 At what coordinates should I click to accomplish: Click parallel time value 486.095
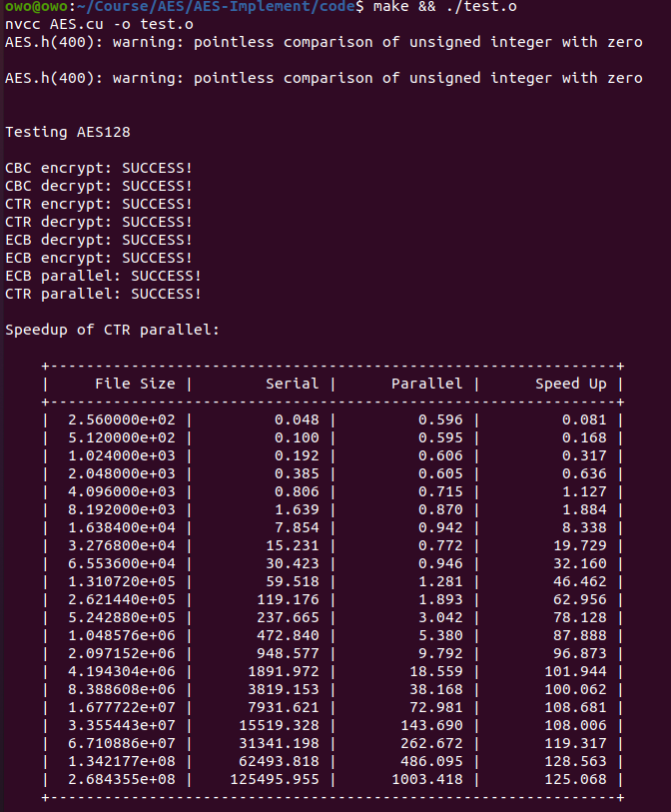[431, 761]
